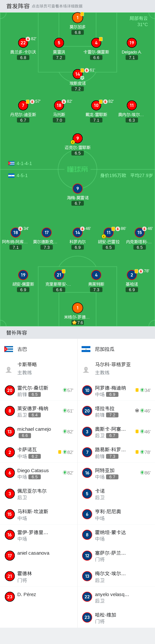Tap the 7.6 star rating badge
The image size is (155, 644).
tap(77, 322)
